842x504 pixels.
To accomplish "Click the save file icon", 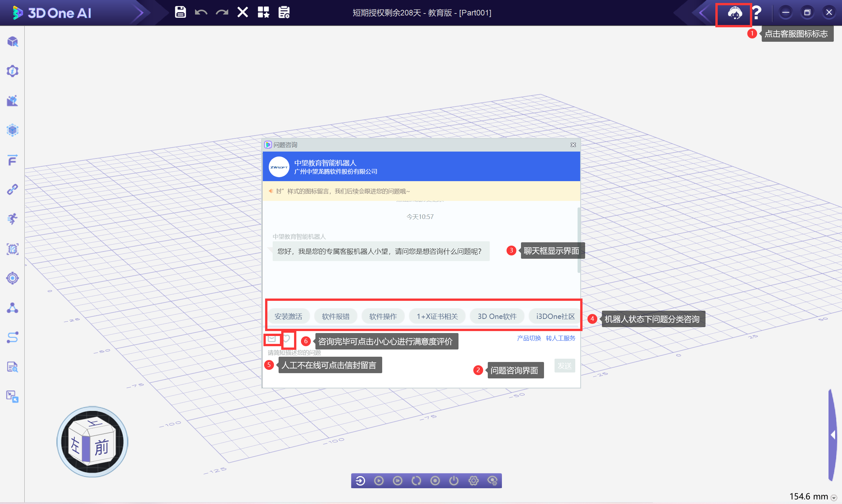I will pyautogui.click(x=180, y=12).
